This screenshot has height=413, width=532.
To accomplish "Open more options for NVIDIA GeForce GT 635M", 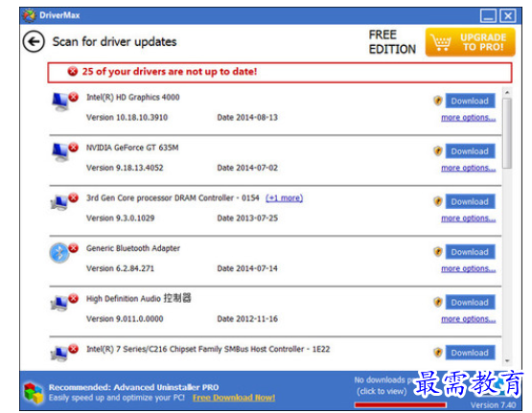I will 468,168.
